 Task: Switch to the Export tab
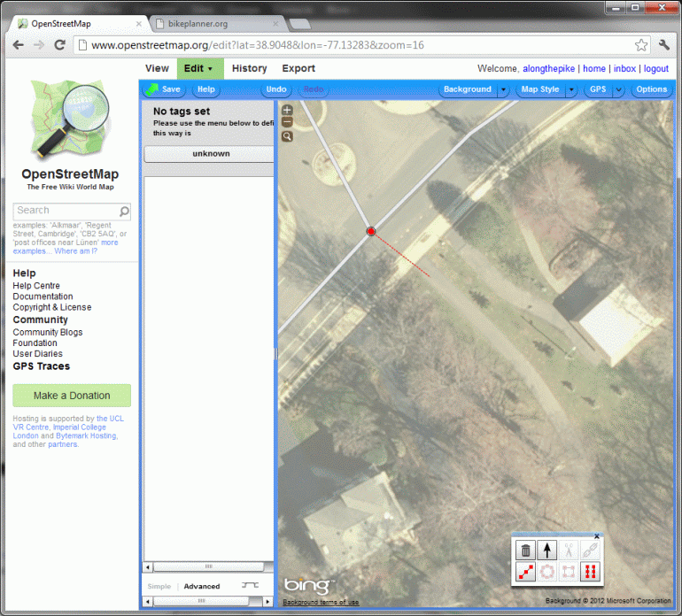[298, 69]
